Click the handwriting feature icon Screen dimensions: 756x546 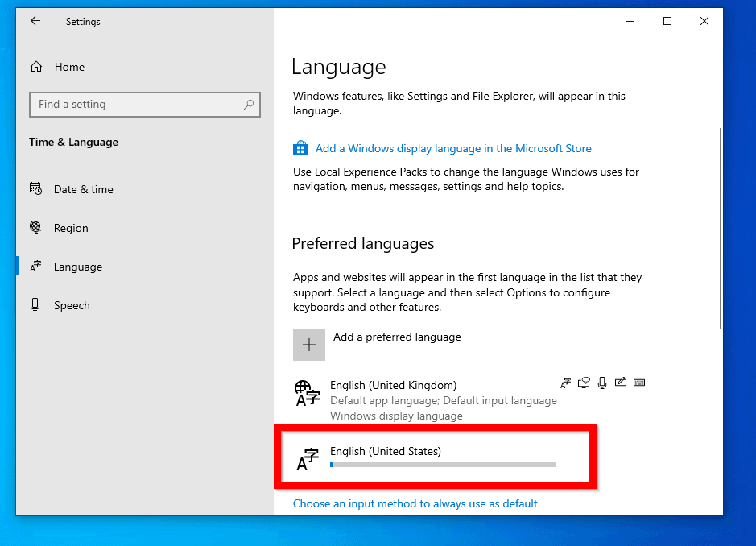(x=621, y=383)
